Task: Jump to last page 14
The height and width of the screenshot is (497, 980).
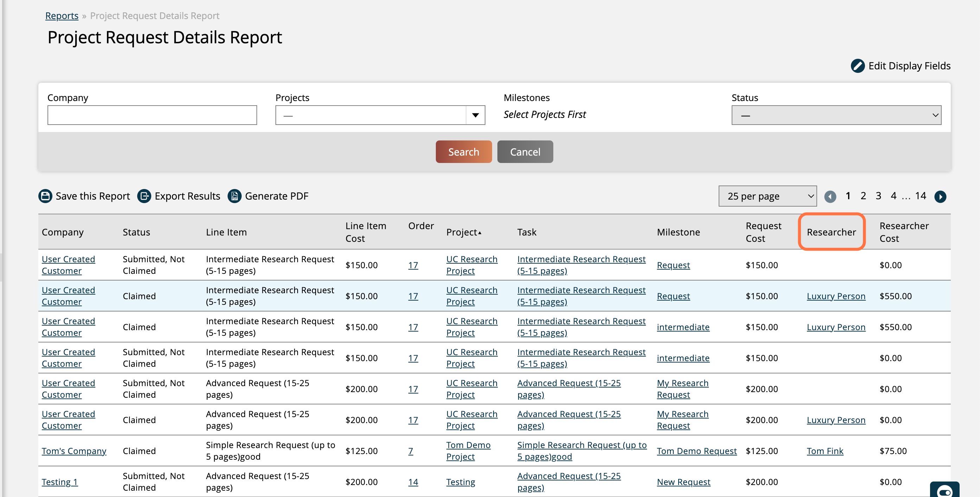Action: click(920, 196)
